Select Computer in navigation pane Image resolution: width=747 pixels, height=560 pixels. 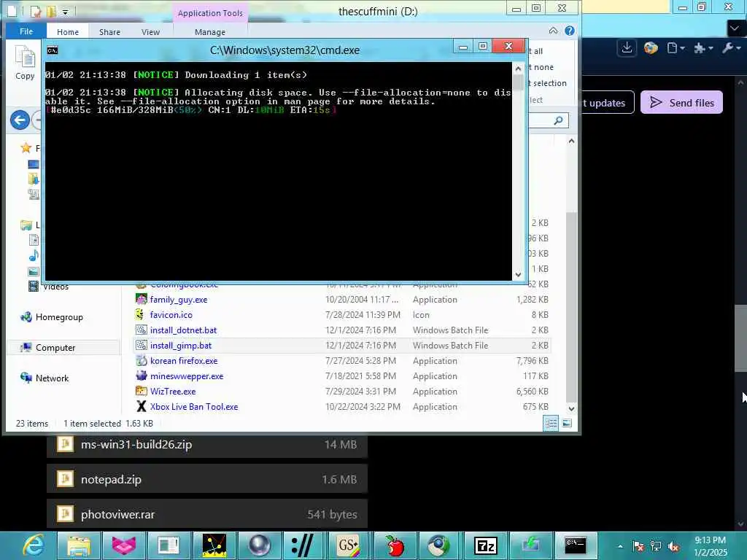[55, 348]
